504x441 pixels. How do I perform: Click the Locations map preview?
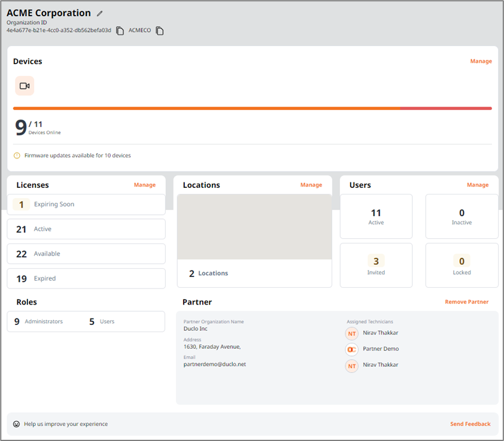[x=254, y=227]
